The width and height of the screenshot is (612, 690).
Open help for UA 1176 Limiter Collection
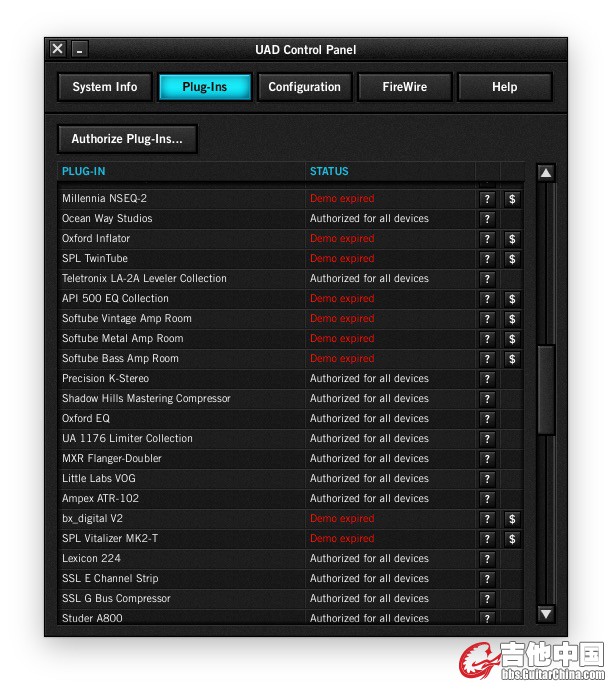coord(487,439)
